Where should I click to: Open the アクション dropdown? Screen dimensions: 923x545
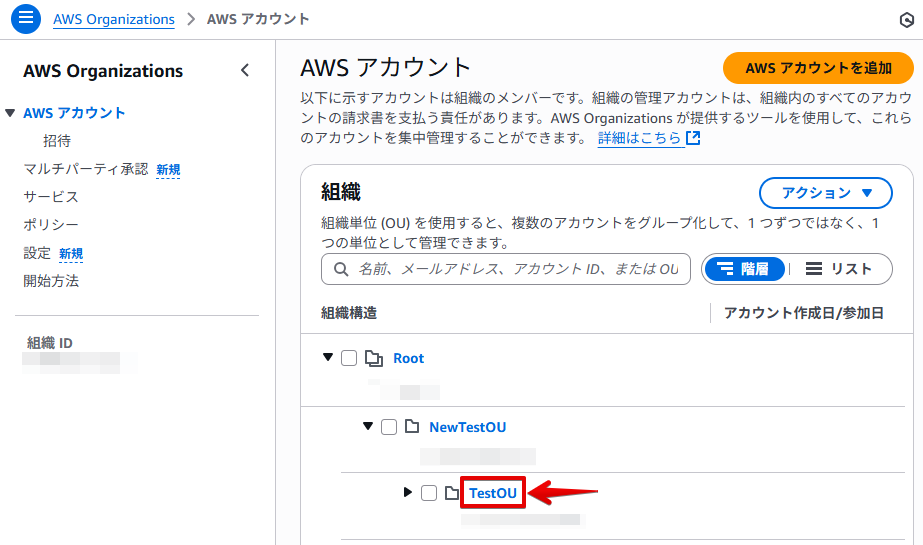click(x=825, y=193)
